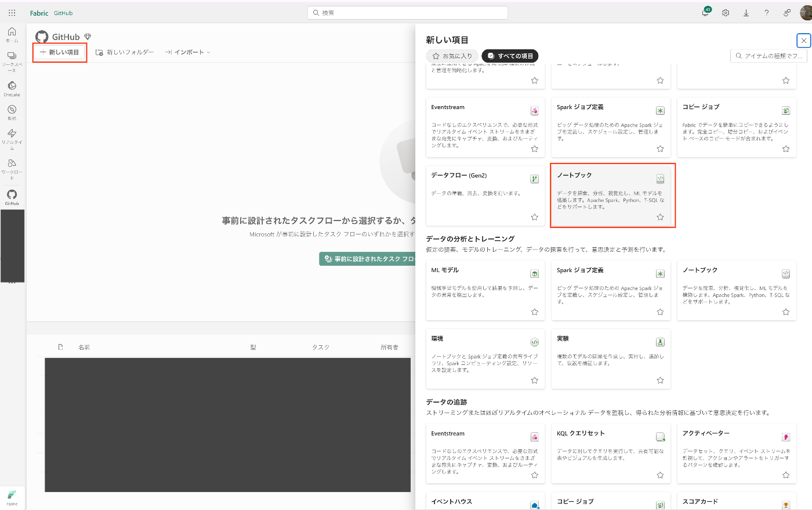Select the イベントハウス card

tap(485, 501)
